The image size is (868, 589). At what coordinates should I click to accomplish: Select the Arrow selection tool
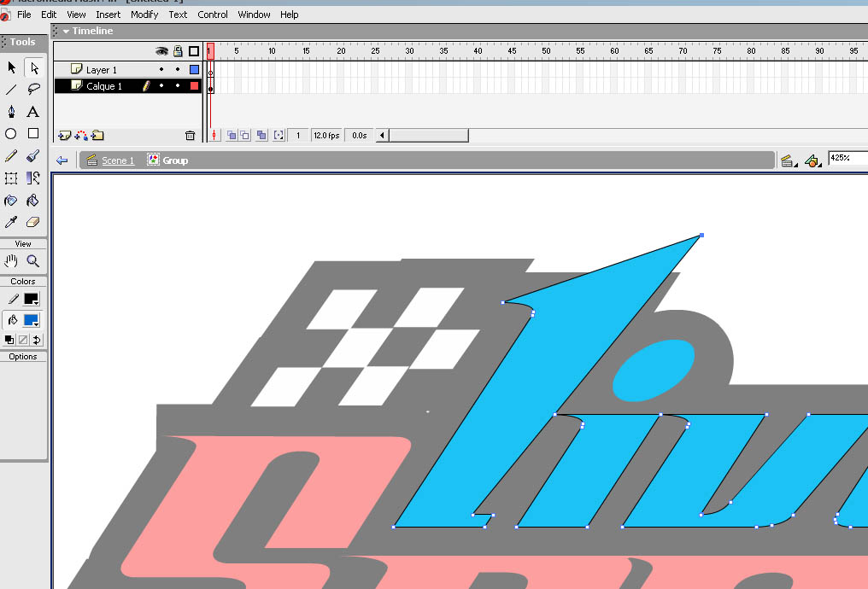coord(11,67)
